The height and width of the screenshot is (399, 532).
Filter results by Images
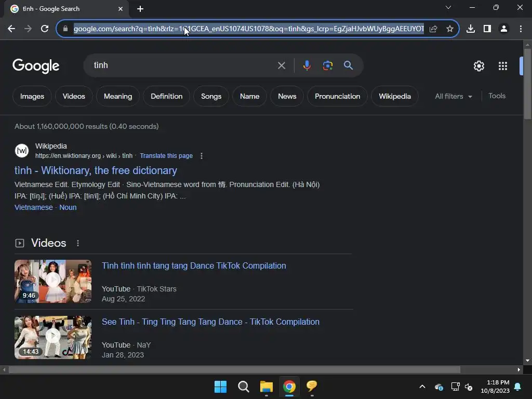click(32, 96)
